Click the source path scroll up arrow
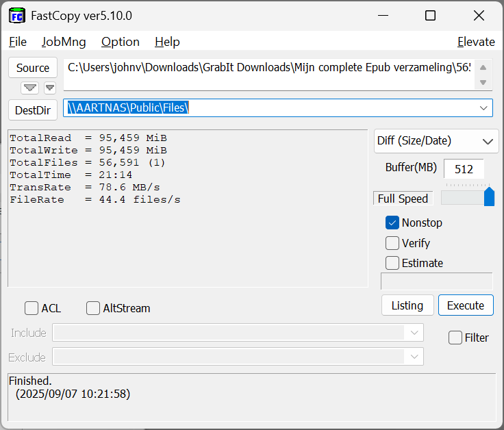The image size is (504, 430). 483,67
